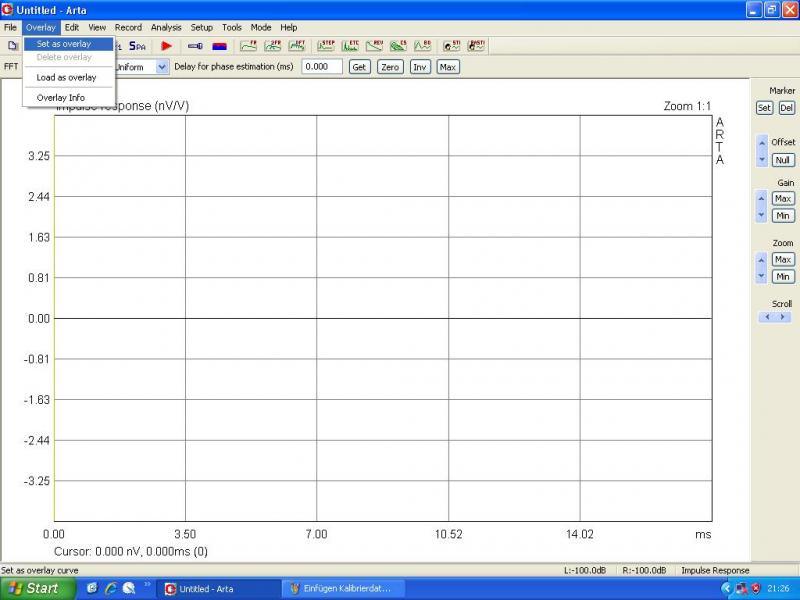Image resolution: width=800 pixels, height=600 pixels.
Task: Click the Marker Set button
Action: pos(764,108)
